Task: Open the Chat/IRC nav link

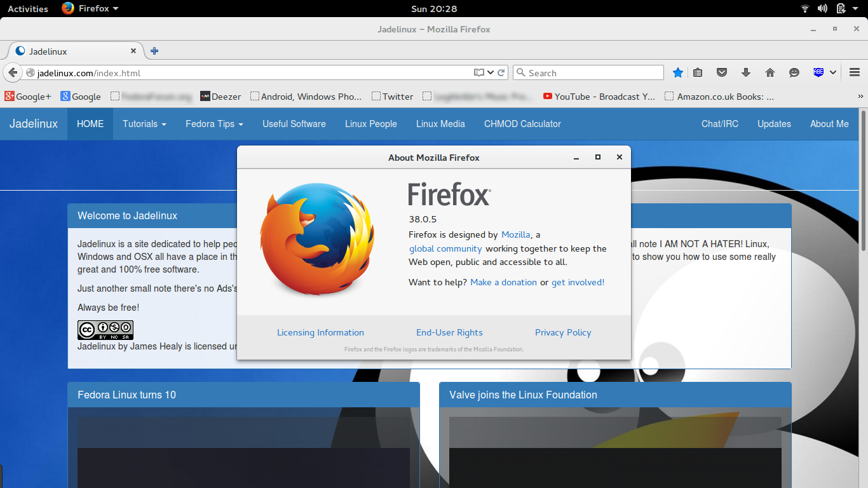Action: [x=720, y=124]
